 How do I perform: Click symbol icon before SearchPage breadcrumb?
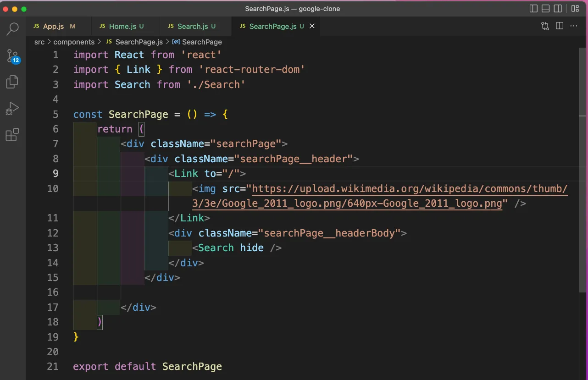click(x=176, y=42)
